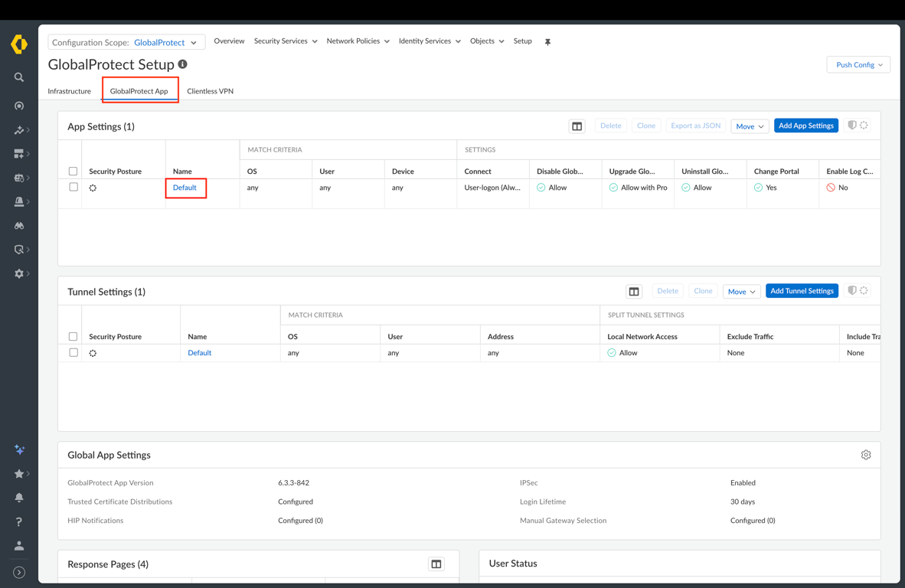This screenshot has height=588, width=905.
Task: Open the Default link in Tunnel Settings
Action: (x=200, y=352)
